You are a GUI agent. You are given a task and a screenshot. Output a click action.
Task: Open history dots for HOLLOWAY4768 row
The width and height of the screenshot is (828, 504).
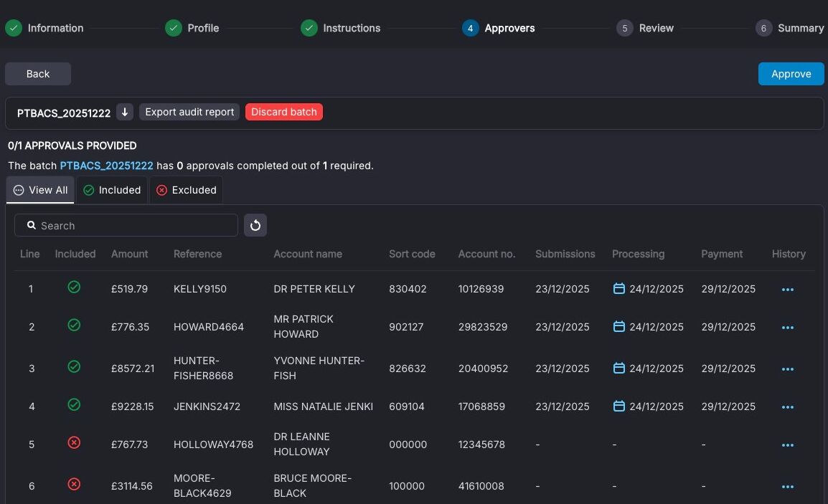tap(787, 445)
